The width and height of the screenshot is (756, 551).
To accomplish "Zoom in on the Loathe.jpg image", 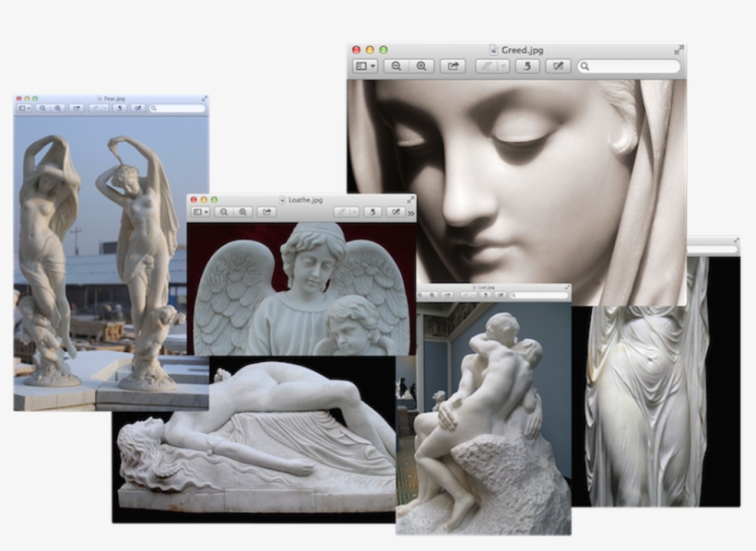I will [x=242, y=212].
